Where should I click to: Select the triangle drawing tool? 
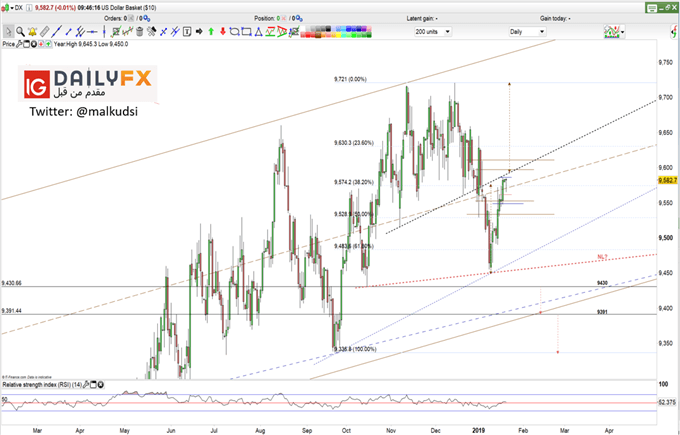pos(258,32)
